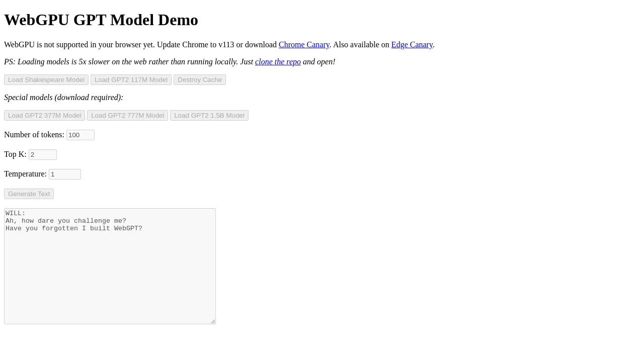Click the "Top K:" label text

pos(15,154)
